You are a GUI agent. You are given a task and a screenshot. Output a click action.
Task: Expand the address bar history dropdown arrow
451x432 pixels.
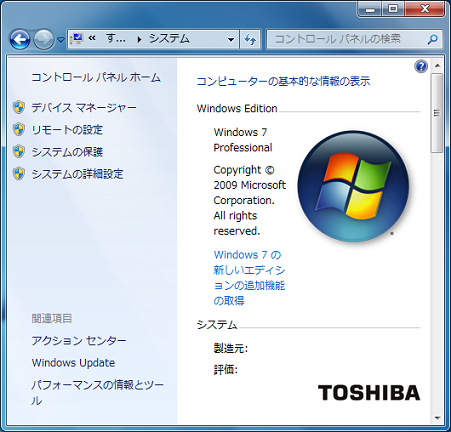tap(231, 40)
